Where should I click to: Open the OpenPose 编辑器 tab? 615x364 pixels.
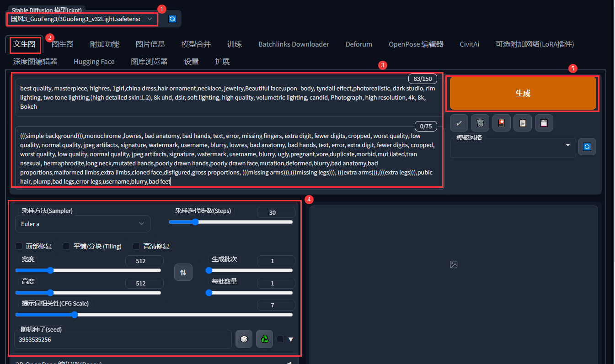[x=416, y=44]
